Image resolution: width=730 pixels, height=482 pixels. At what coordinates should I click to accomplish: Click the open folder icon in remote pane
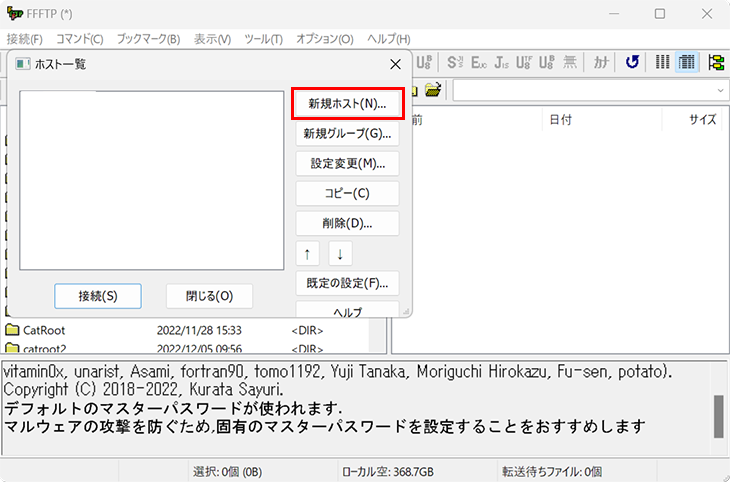coord(432,90)
